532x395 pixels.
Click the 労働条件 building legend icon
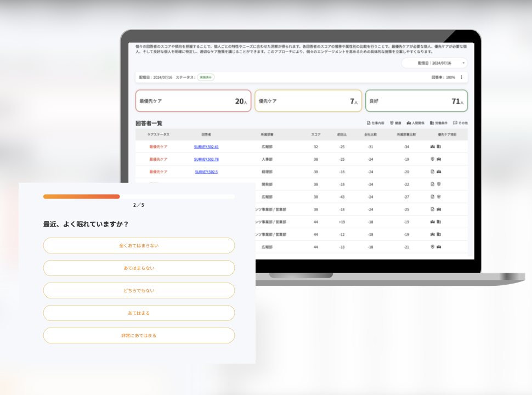(432, 123)
